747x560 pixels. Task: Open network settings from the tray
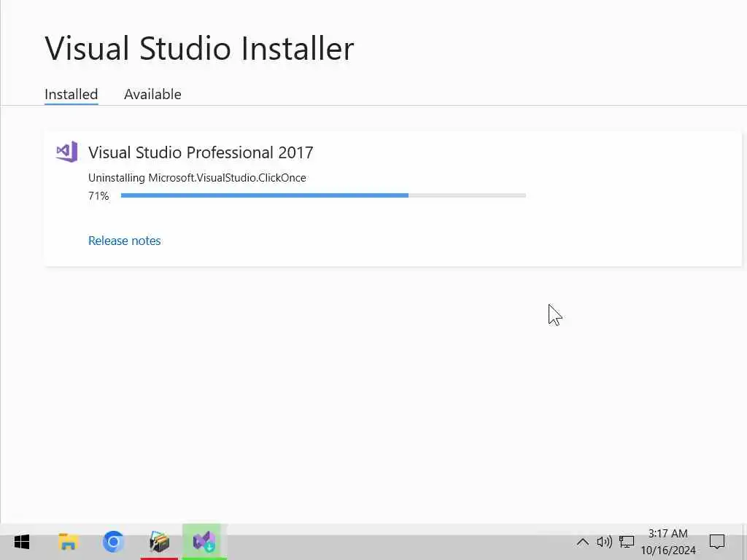627,542
